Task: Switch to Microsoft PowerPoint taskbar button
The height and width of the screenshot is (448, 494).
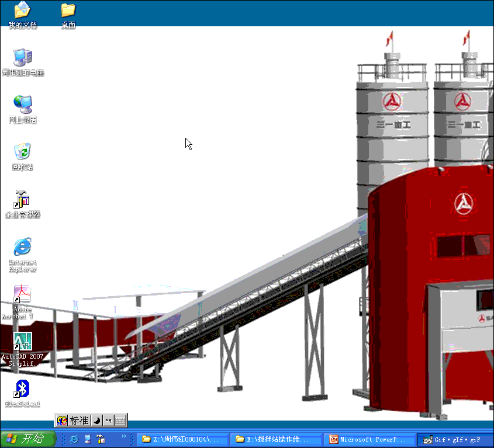Action: tap(369, 439)
